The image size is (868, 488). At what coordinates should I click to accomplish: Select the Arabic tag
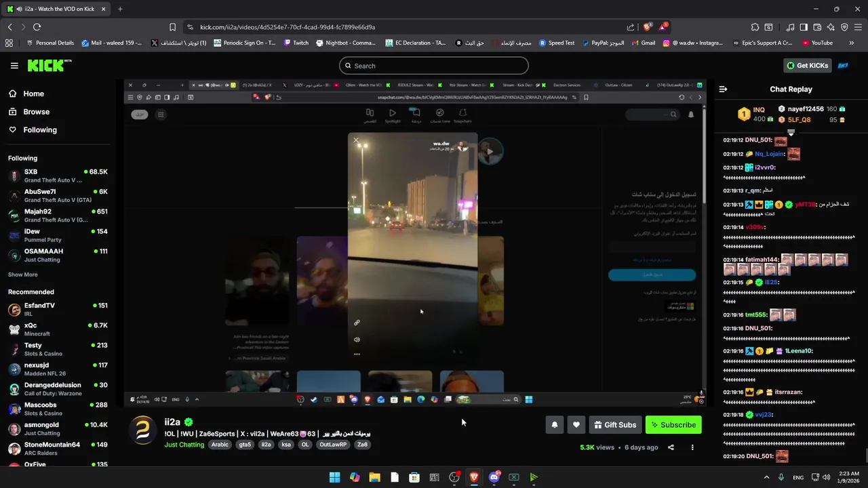point(220,445)
